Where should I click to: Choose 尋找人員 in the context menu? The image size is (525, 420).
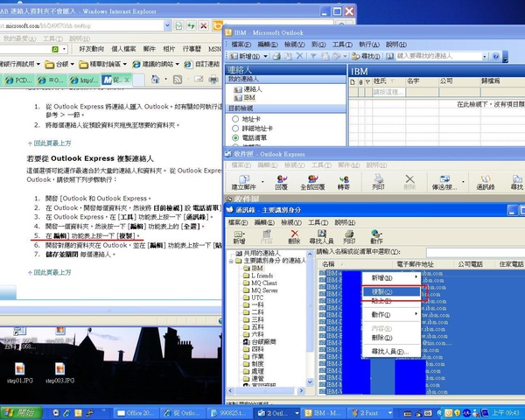[x=391, y=352]
